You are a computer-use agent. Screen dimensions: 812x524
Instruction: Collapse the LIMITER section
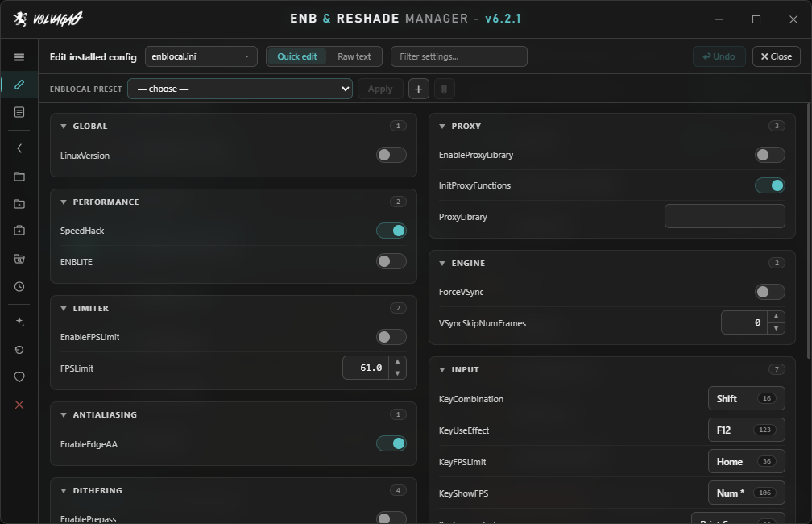(64, 309)
